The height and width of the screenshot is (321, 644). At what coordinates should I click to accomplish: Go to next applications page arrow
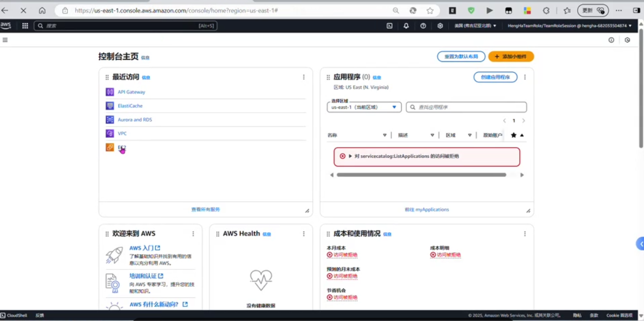click(x=523, y=121)
